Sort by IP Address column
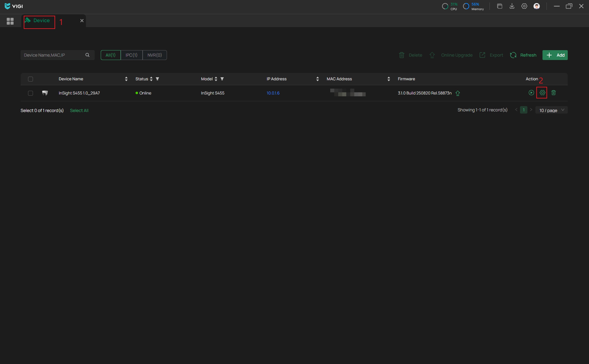 point(318,79)
